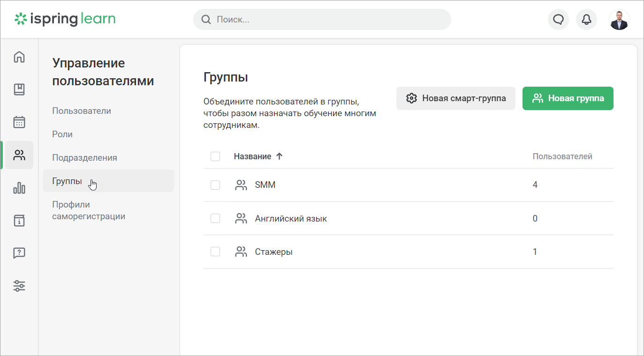Click the magnifier search icon
This screenshot has width=644, height=356.
pos(205,20)
